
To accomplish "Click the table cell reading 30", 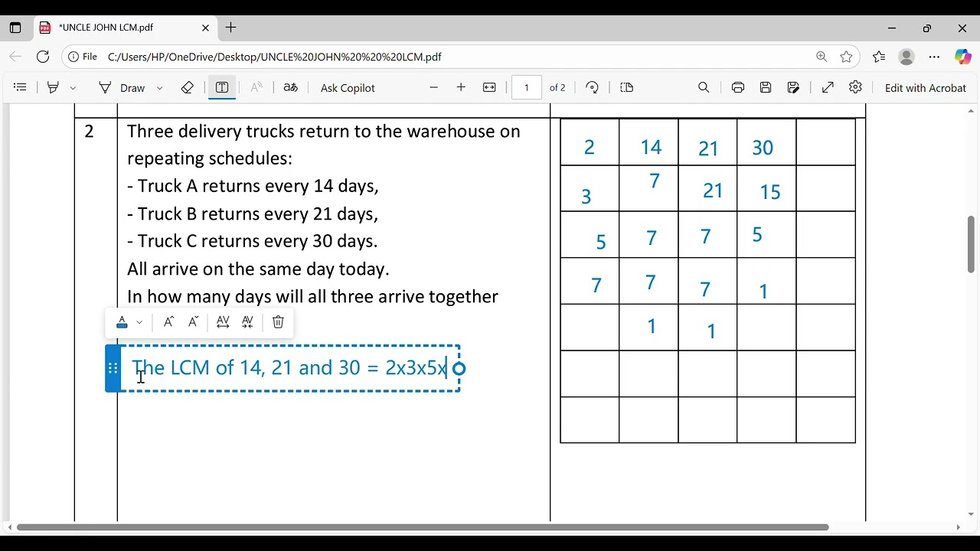I will [766, 142].
